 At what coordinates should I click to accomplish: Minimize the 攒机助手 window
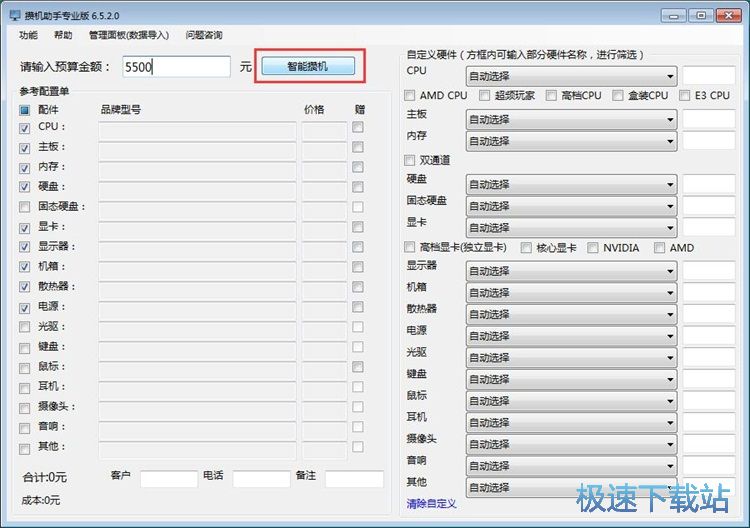coord(673,16)
